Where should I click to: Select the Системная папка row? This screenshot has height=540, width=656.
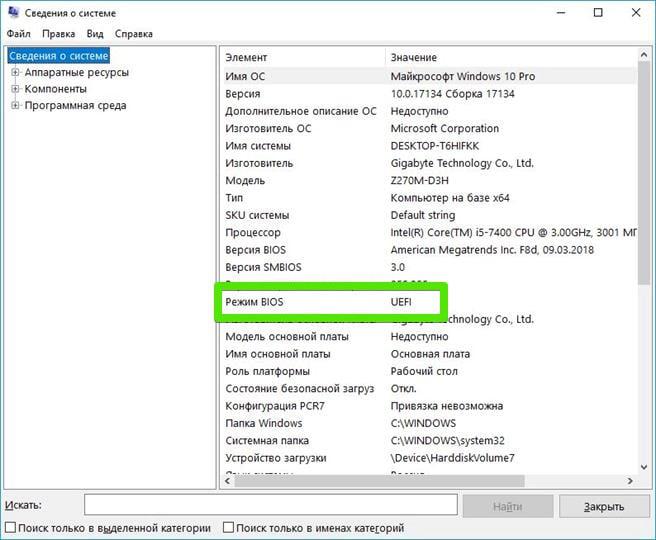pyautogui.click(x=430, y=440)
